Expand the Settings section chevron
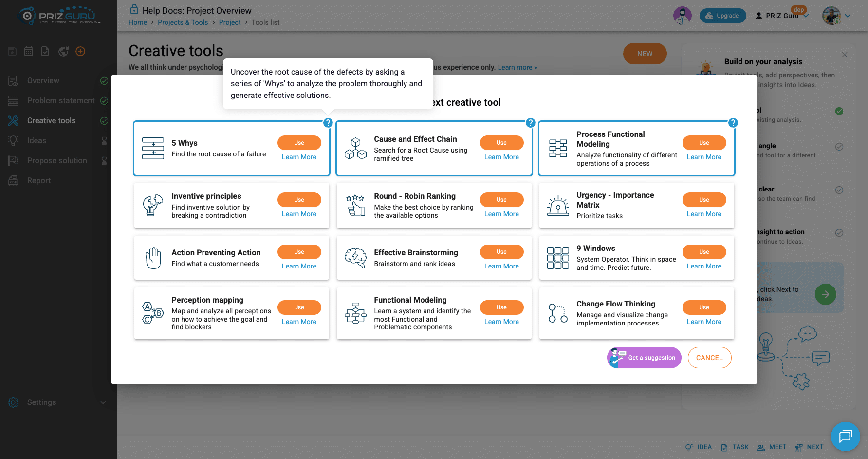This screenshot has height=459, width=868. coord(103,402)
